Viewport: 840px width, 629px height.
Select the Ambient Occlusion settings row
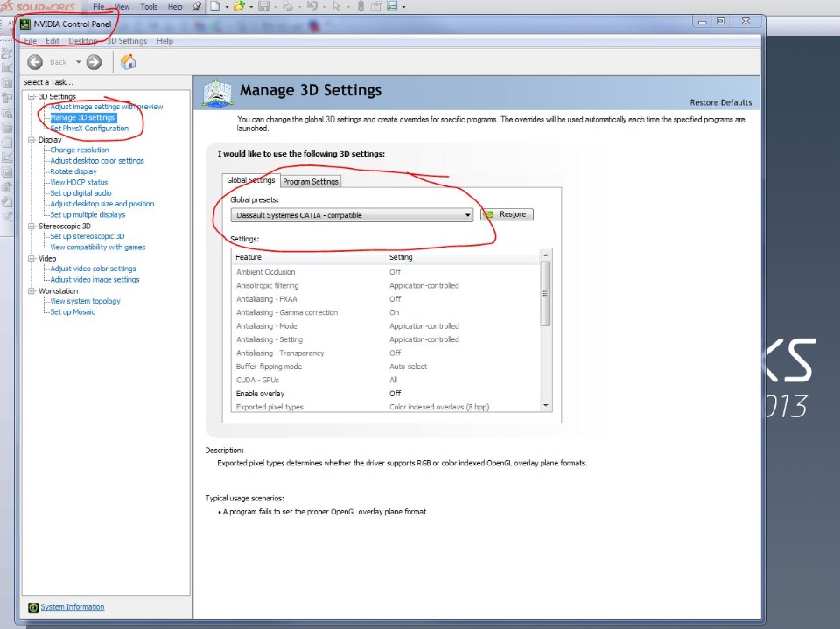[386, 272]
